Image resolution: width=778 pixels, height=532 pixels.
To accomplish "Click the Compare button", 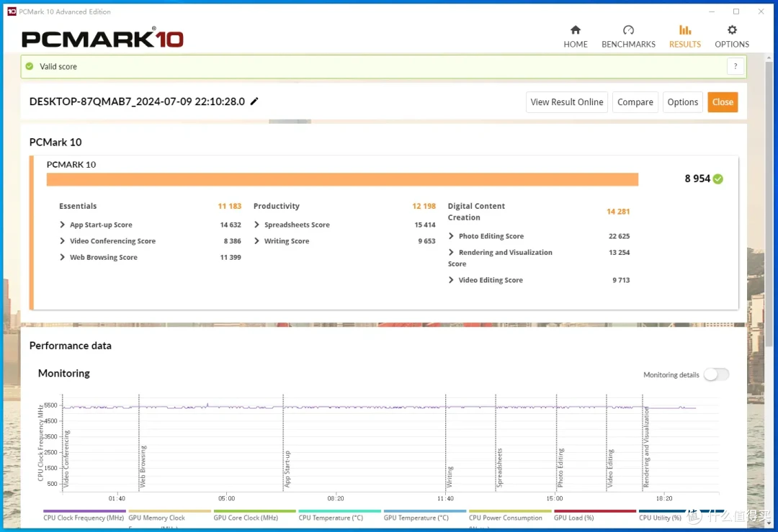I will click(x=635, y=102).
